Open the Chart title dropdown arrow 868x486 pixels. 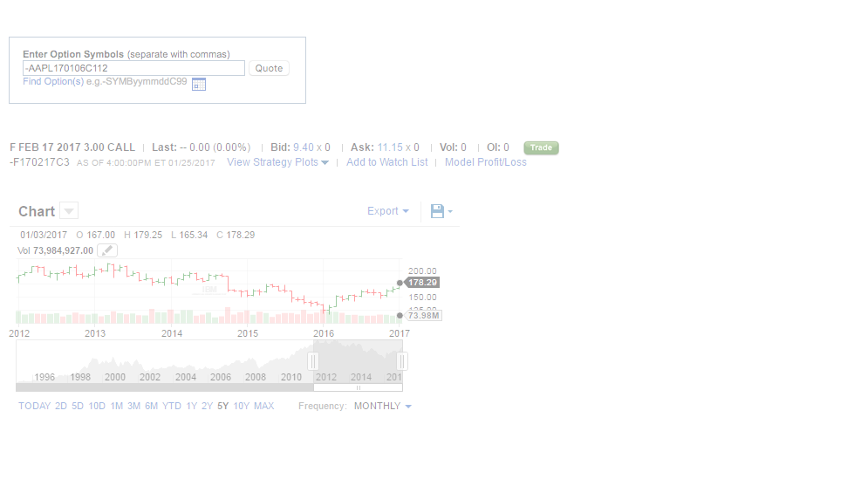[x=69, y=211]
